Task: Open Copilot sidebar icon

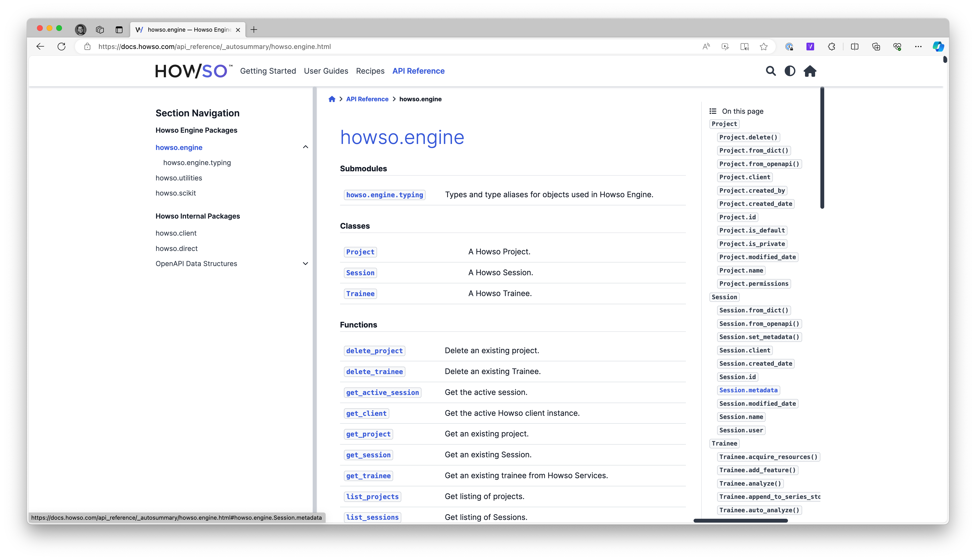Action: pos(938,47)
